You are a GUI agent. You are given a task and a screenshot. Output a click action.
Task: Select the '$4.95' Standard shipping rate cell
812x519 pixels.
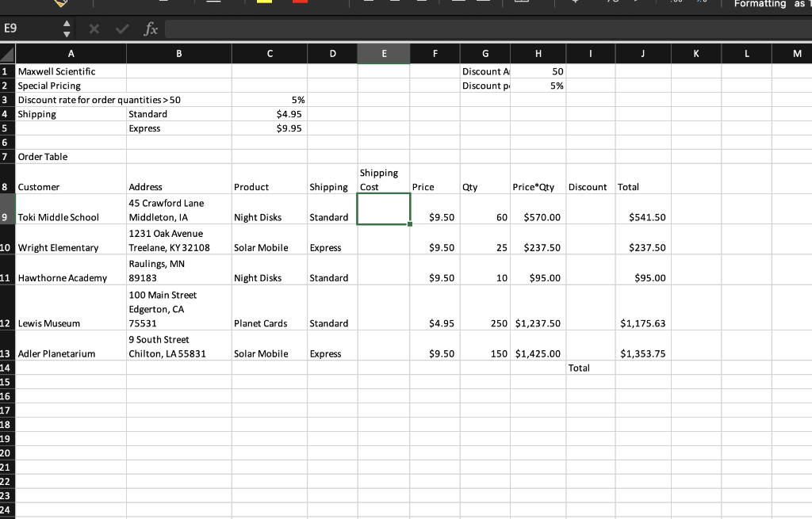270,114
